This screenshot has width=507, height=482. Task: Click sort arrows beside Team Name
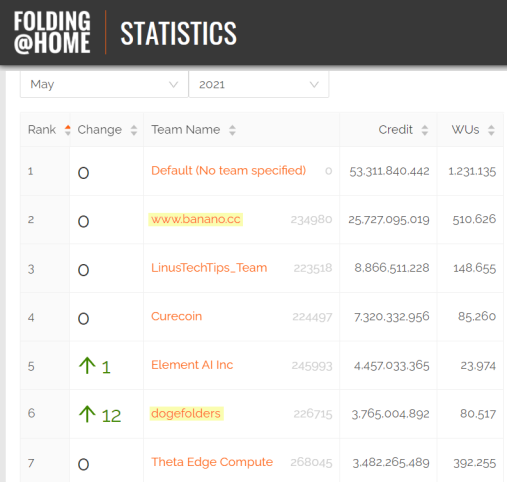[x=232, y=130]
